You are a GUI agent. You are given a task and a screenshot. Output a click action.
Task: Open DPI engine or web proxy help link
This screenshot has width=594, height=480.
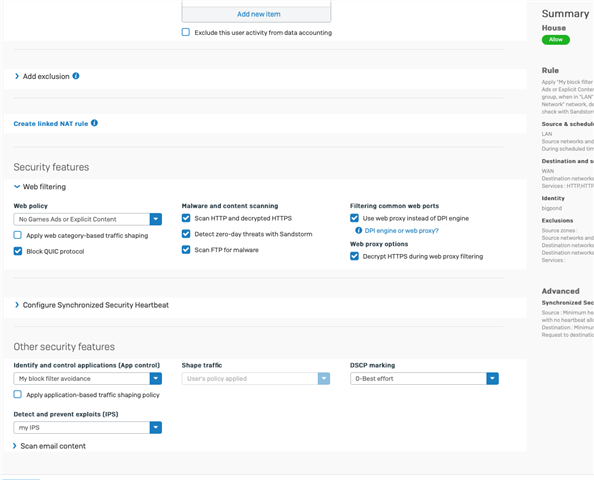(x=402, y=231)
